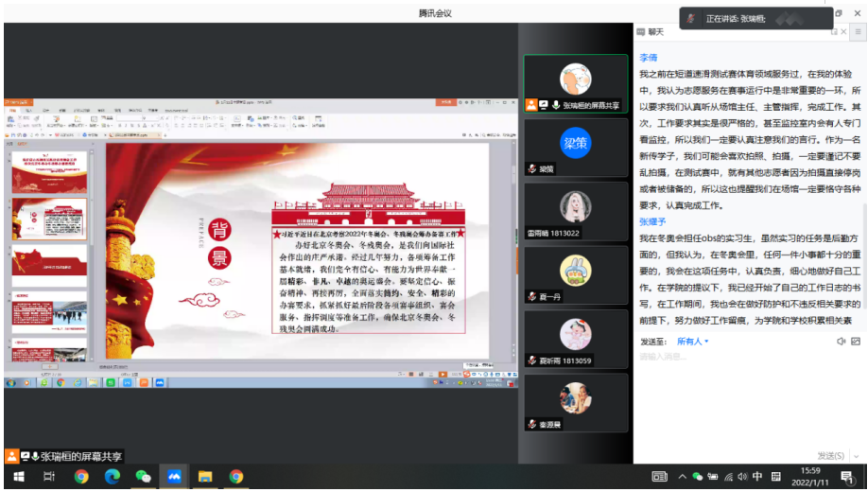The height and width of the screenshot is (492, 868).
Task: Click the 背 red circle on slide
Action: click(x=219, y=230)
